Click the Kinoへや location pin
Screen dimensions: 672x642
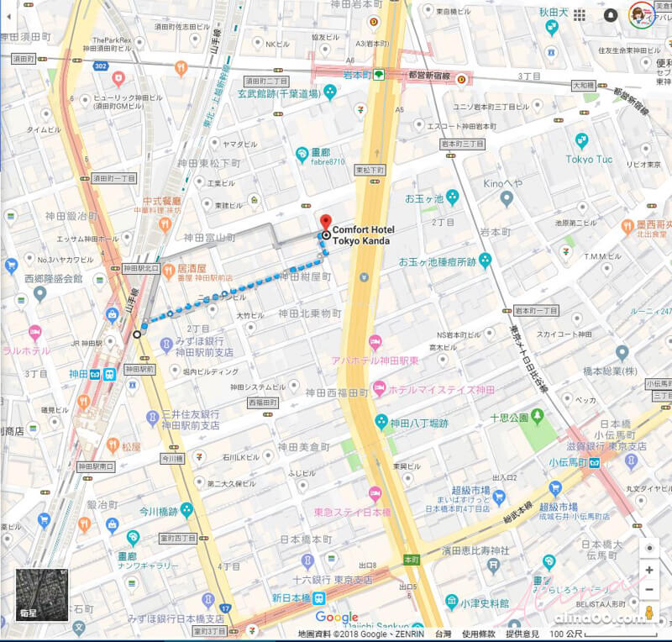pyautogui.click(x=507, y=199)
